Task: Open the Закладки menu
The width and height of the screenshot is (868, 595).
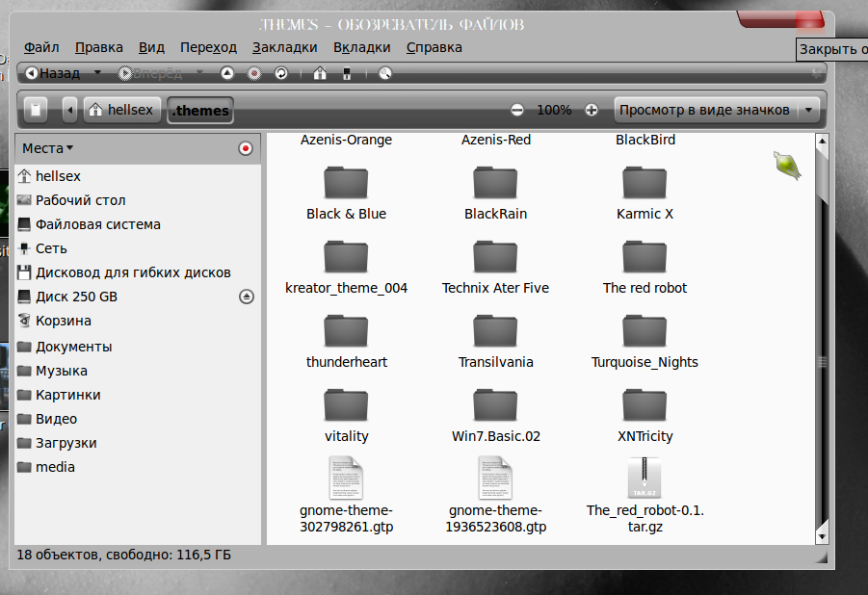Action: coord(284,47)
